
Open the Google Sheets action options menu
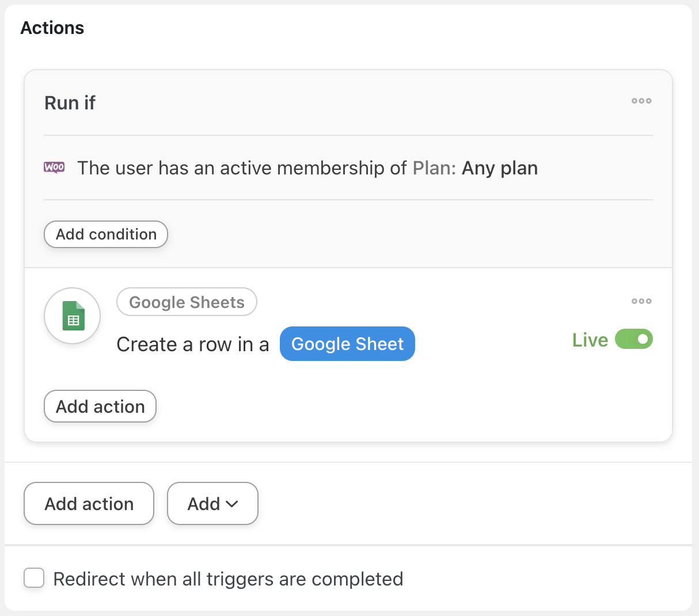click(641, 301)
